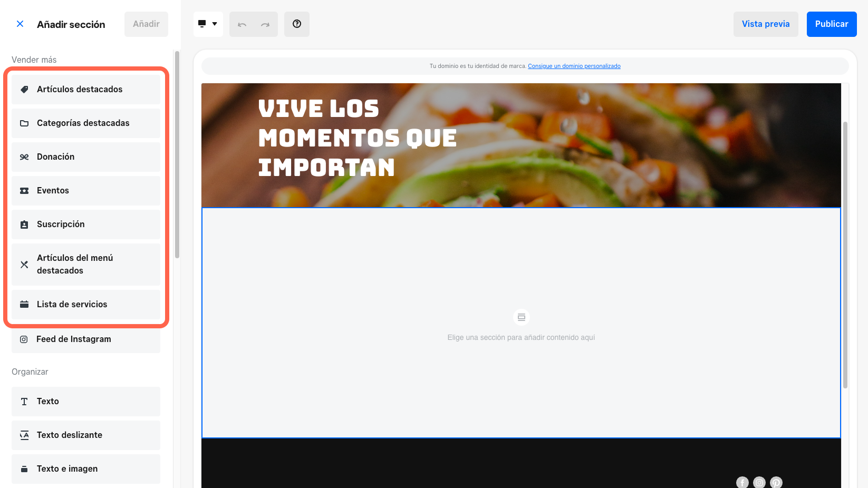Click the utensils icon of menu items
Viewport: 868px width, 488px height.
pyautogui.click(x=24, y=265)
